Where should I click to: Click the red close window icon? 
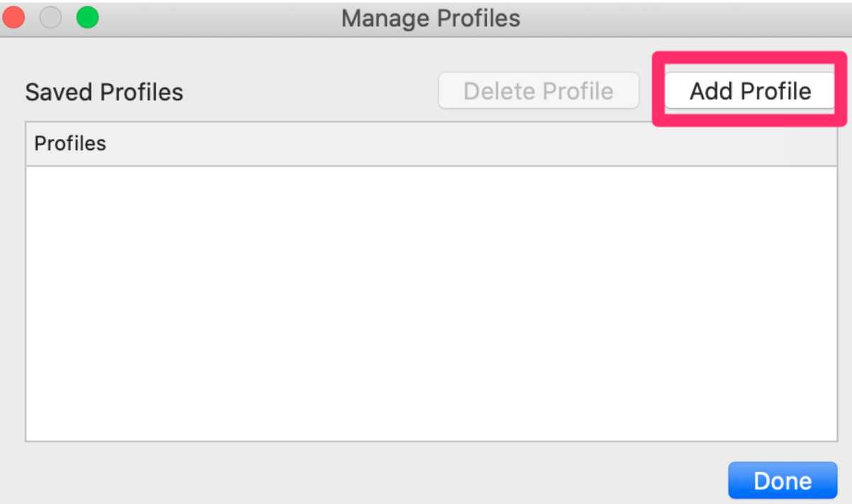(13, 17)
